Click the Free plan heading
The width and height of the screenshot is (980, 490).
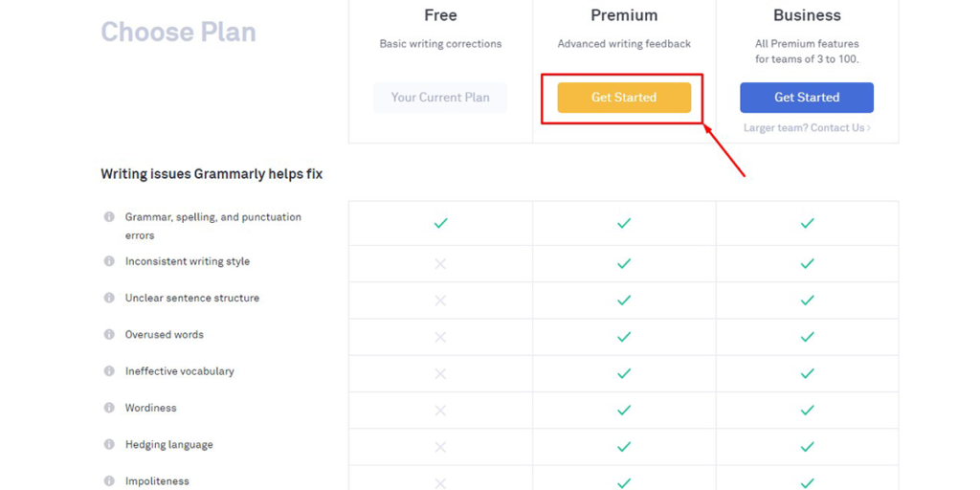[x=440, y=15]
